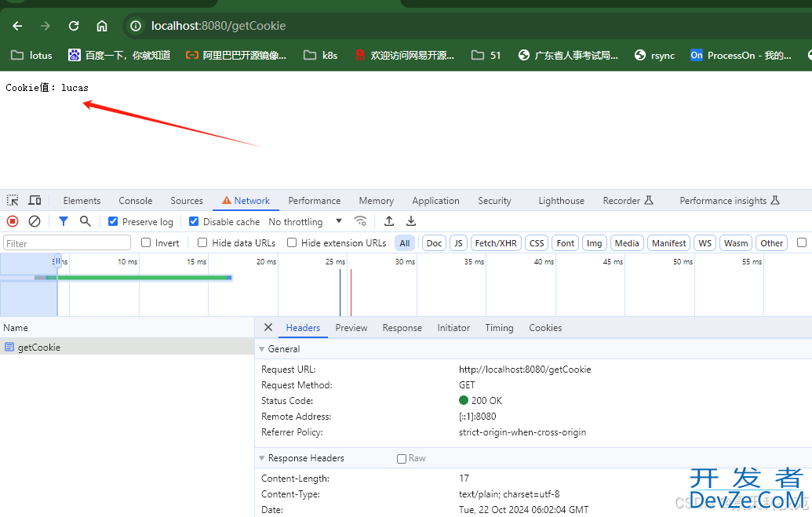Switch to the Security panel

click(494, 201)
